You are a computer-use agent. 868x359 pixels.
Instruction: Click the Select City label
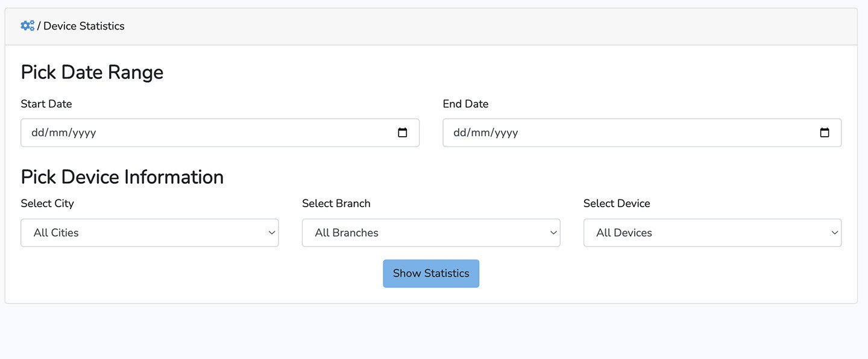coord(47,204)
